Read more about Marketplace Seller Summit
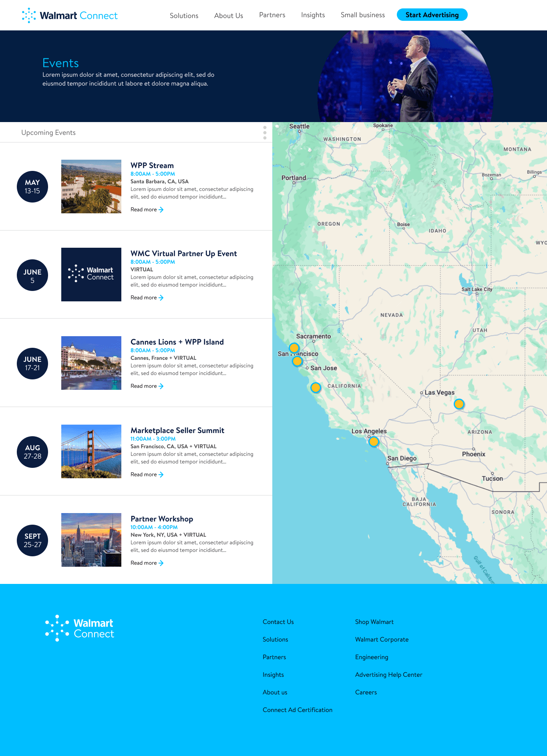 pos(147,475)
